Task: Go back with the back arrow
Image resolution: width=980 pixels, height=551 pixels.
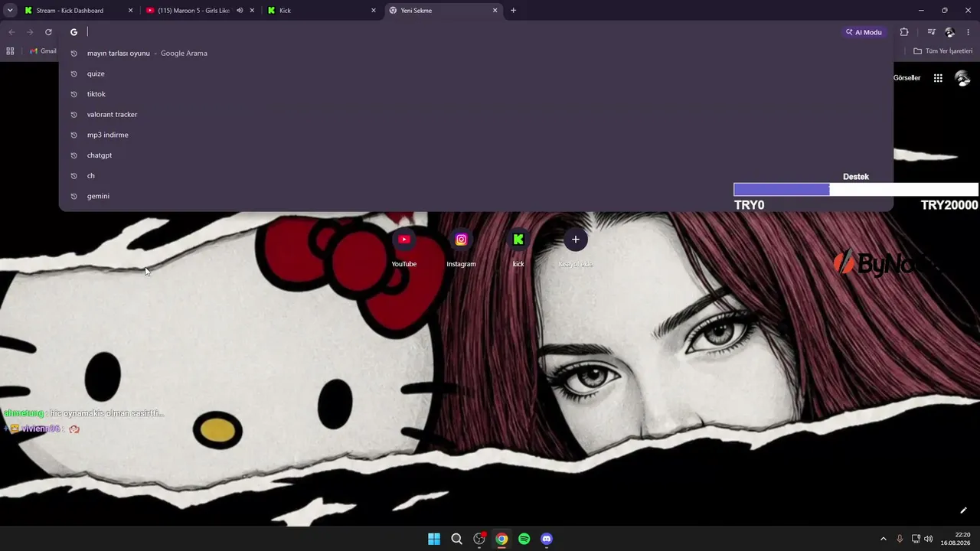Action: [11, 32]
